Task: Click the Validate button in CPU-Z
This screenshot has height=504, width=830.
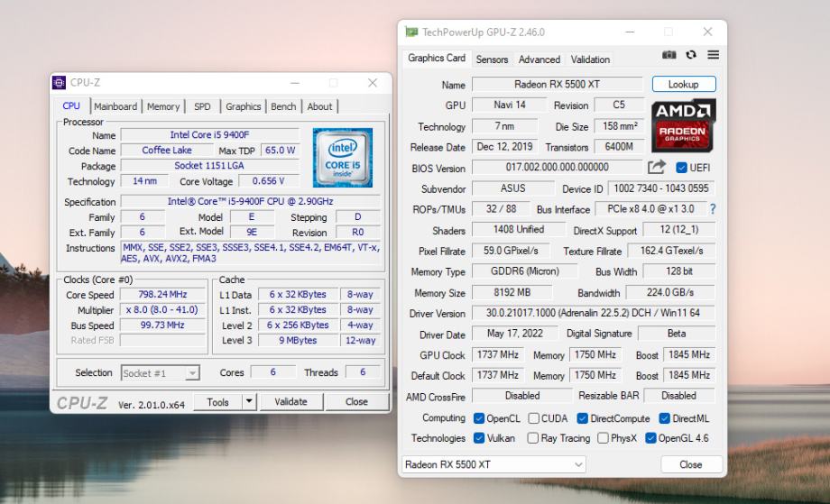Action: click(x=290, y=402)
